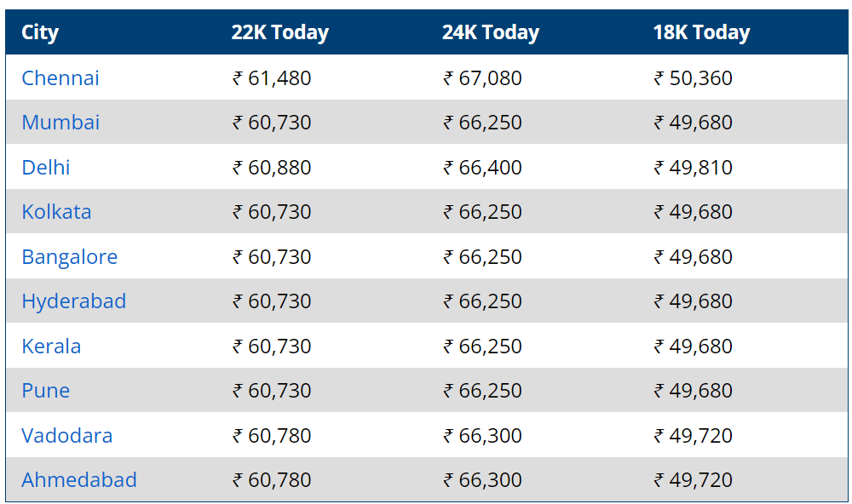Click the 22K Today column header

tap(279, 32)
